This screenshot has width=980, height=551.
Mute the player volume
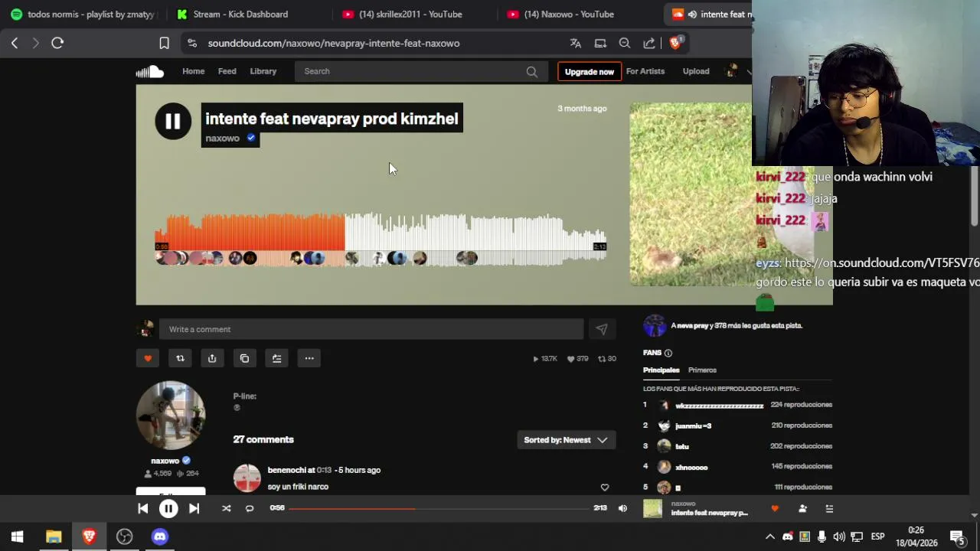pyautogui.click(x=622, y=508)
